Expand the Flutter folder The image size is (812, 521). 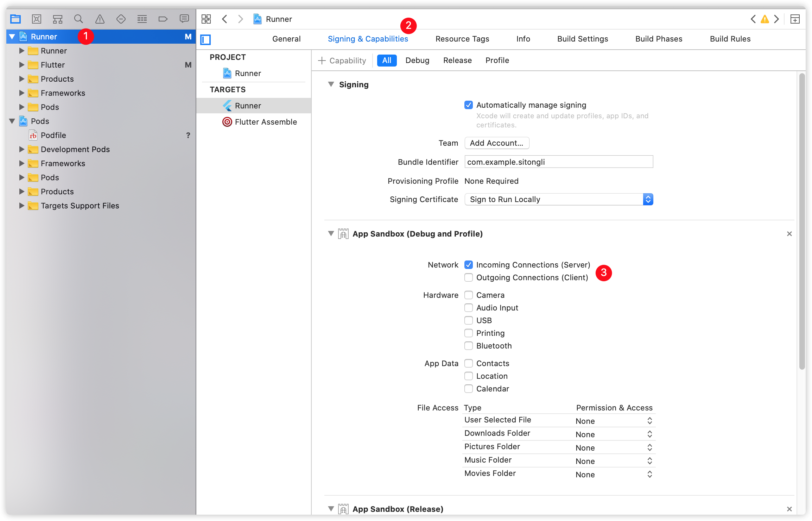point(22,65)
